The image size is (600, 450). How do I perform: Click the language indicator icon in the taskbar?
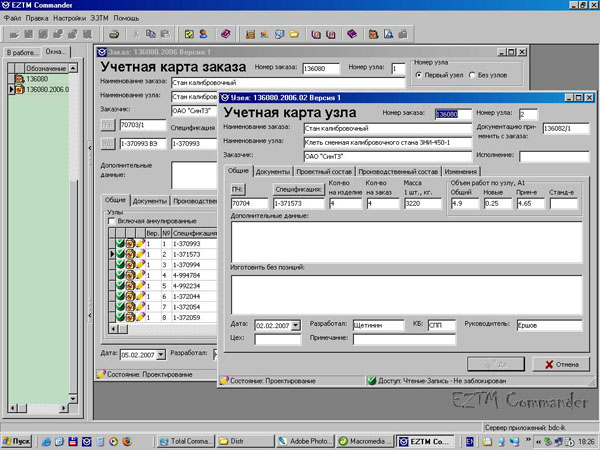[x=470, y=442]
